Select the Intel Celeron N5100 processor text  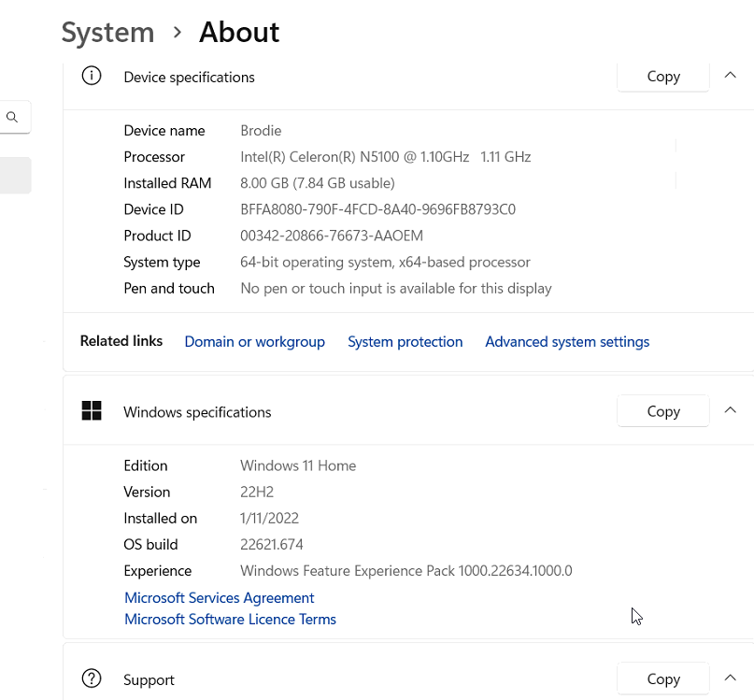[x=385, y=157]
